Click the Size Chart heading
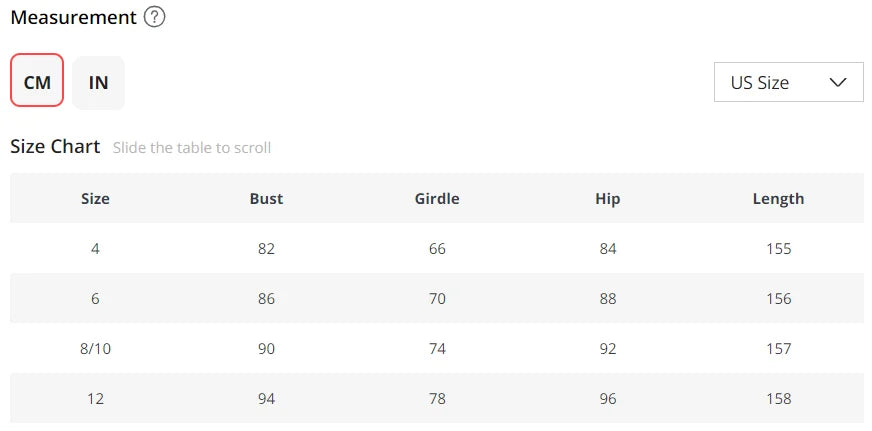Image resolution: width=872 pixels, height=431 pixels. click(x=55, y=146)
